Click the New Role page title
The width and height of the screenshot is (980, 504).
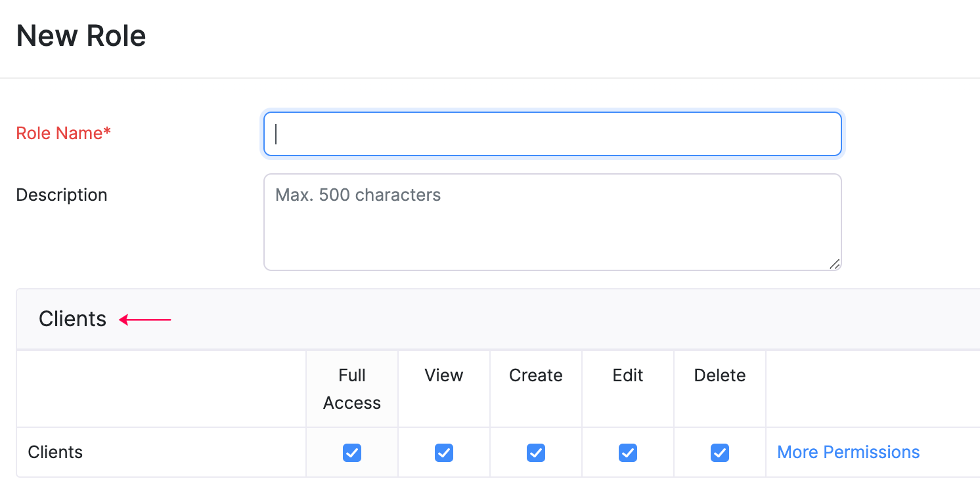[80, 36]
